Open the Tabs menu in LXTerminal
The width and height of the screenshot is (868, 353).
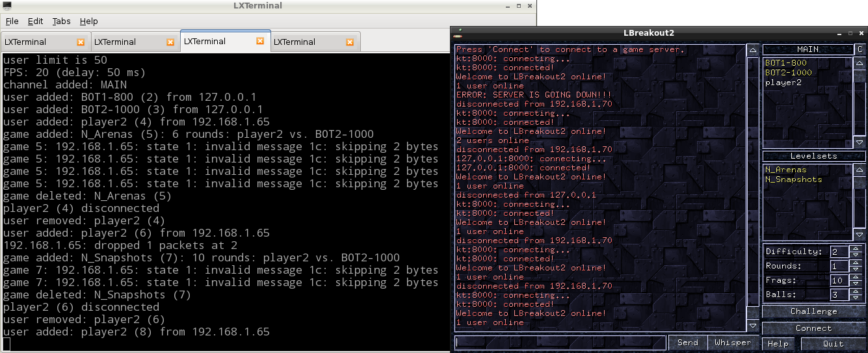click(61, 21)
